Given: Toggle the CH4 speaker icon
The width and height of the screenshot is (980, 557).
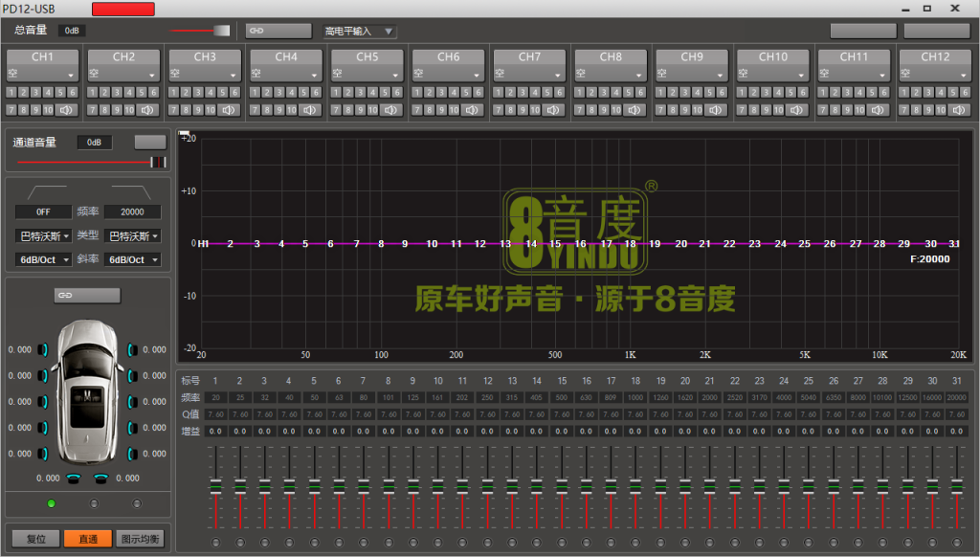Looking at the screenshot, I should click(x=310, y=110).
